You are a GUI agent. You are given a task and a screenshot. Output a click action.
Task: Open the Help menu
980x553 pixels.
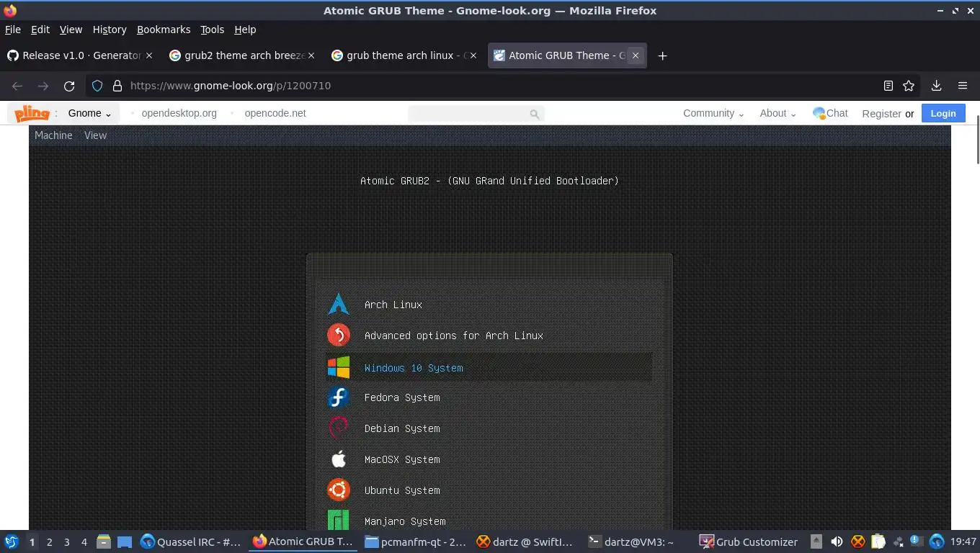[245, 30]
